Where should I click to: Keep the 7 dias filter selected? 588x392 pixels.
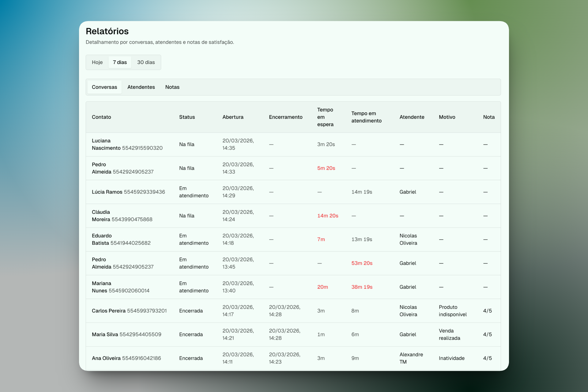120,62
